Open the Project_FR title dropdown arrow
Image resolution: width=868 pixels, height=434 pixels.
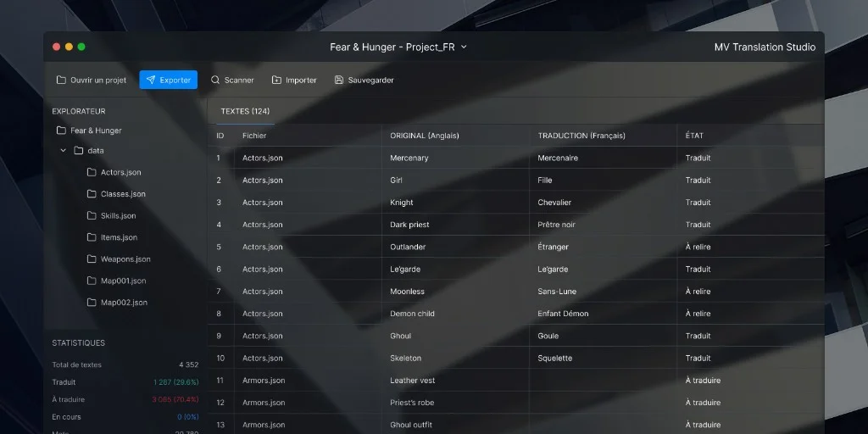pyautogui.click(x=464, y=47)
